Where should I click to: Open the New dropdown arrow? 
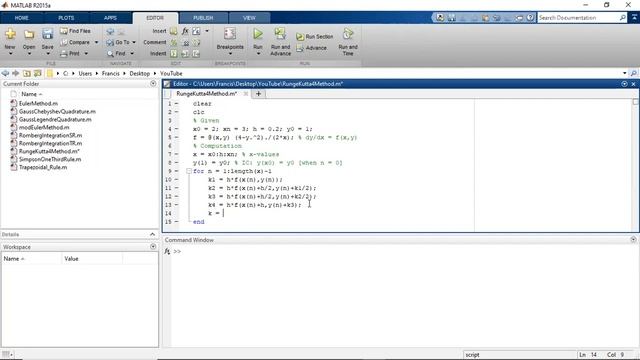(x=10, y=54)
